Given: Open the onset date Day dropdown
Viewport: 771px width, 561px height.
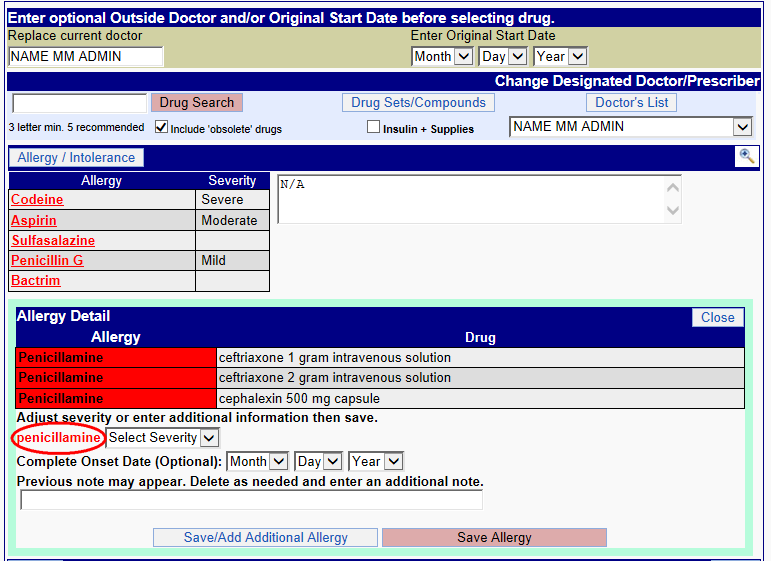Looking at the screenshot, I should 318,462.
